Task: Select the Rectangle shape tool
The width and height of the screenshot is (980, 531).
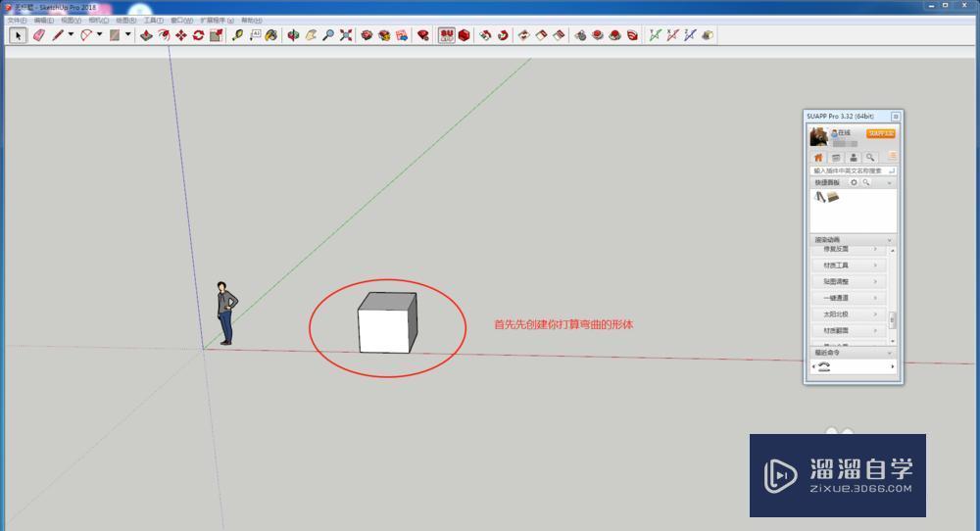Action: [115, 35]
